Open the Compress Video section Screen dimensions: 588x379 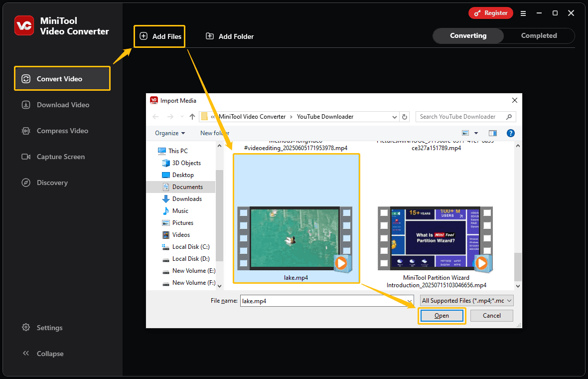click(x=62, y=131)
